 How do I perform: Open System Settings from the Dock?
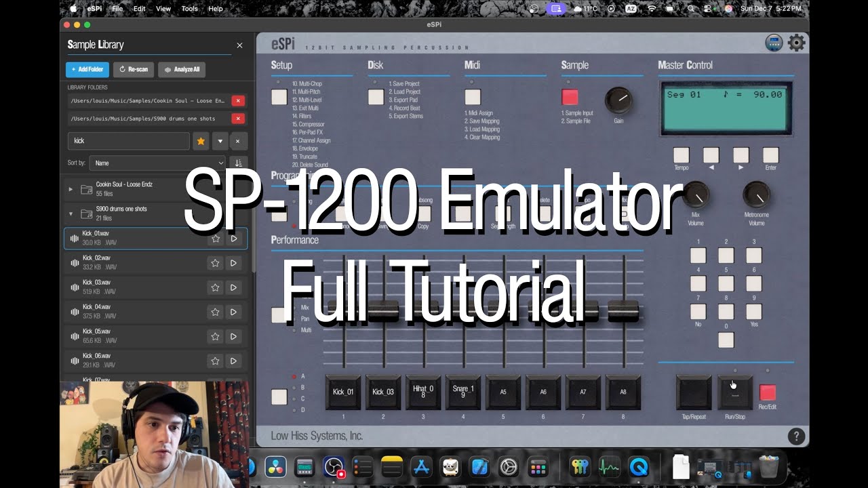click(509, 466)
